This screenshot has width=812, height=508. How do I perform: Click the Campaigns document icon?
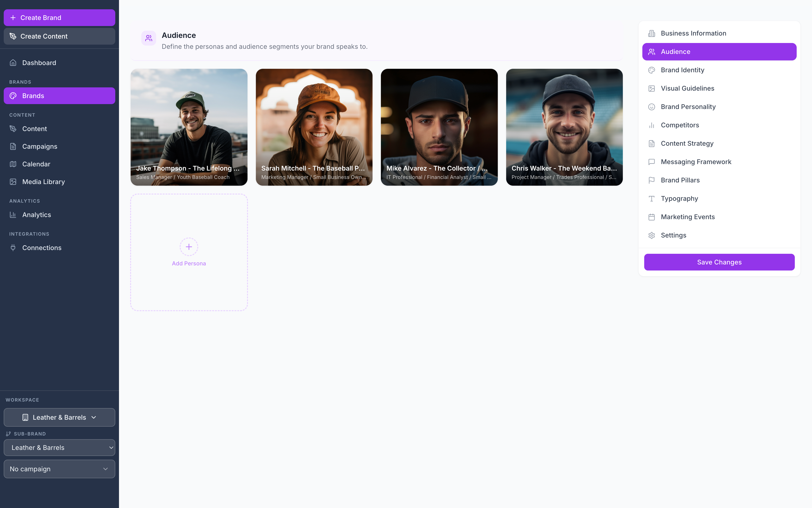13,146
